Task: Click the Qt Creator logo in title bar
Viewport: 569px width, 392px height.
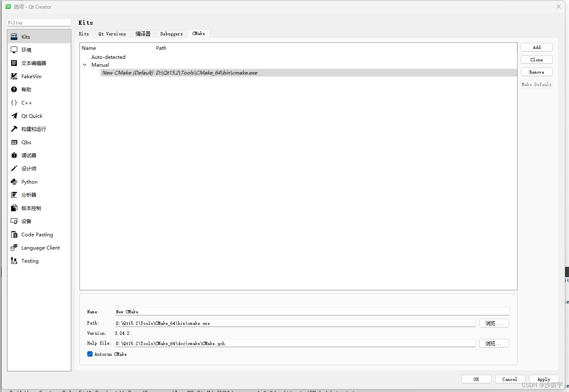Action: click(8, 7)
